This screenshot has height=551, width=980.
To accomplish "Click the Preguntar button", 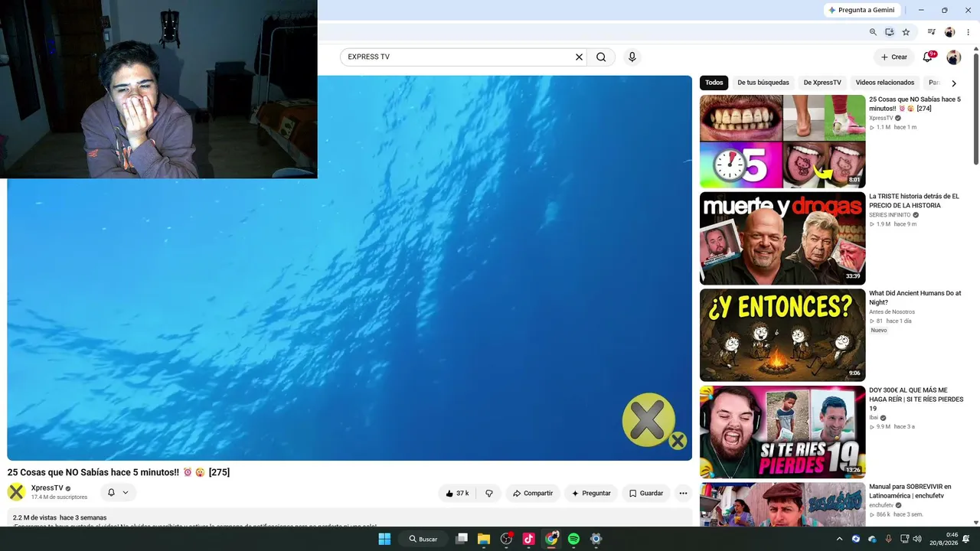I will (591, 494).
